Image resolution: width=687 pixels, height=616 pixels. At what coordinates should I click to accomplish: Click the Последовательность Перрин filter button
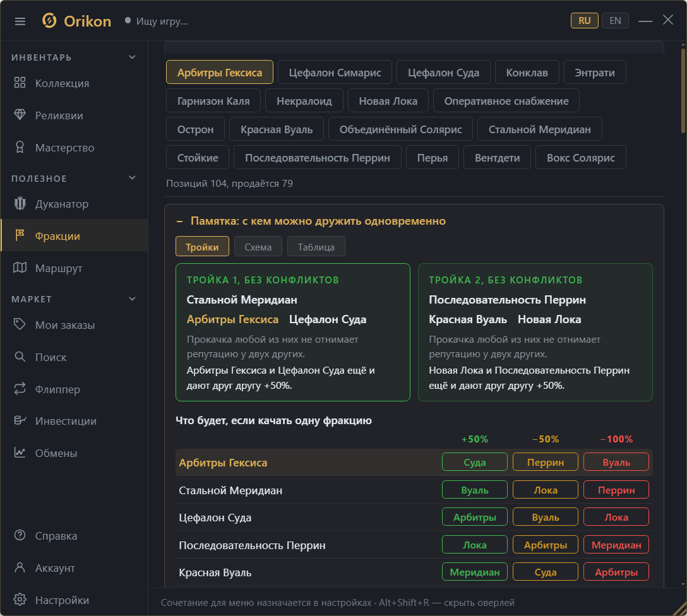tap(317, 158)
